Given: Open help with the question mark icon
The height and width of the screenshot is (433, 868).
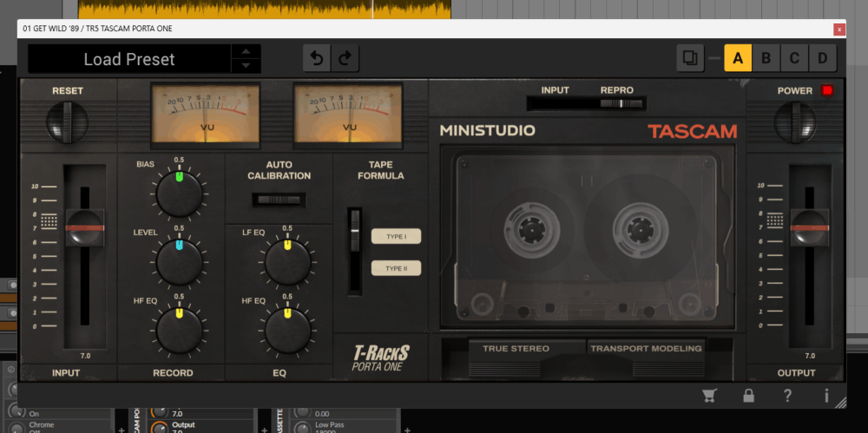Looking at the screenshot, I should pyautogui.click(x=787, y=396).
